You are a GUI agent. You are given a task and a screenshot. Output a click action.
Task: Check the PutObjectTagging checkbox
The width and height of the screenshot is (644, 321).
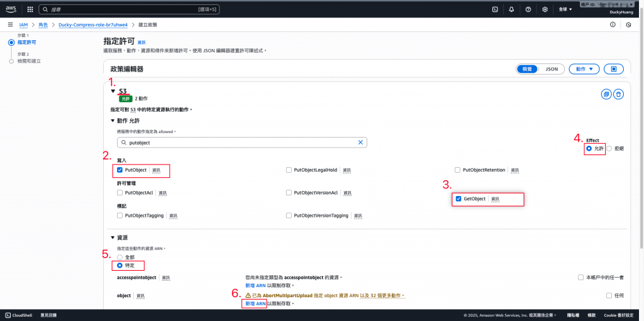click(120, 215)
